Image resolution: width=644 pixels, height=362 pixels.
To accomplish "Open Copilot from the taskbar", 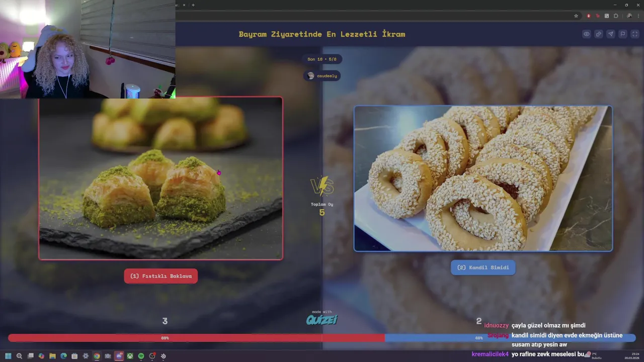I will pos(41,356).
